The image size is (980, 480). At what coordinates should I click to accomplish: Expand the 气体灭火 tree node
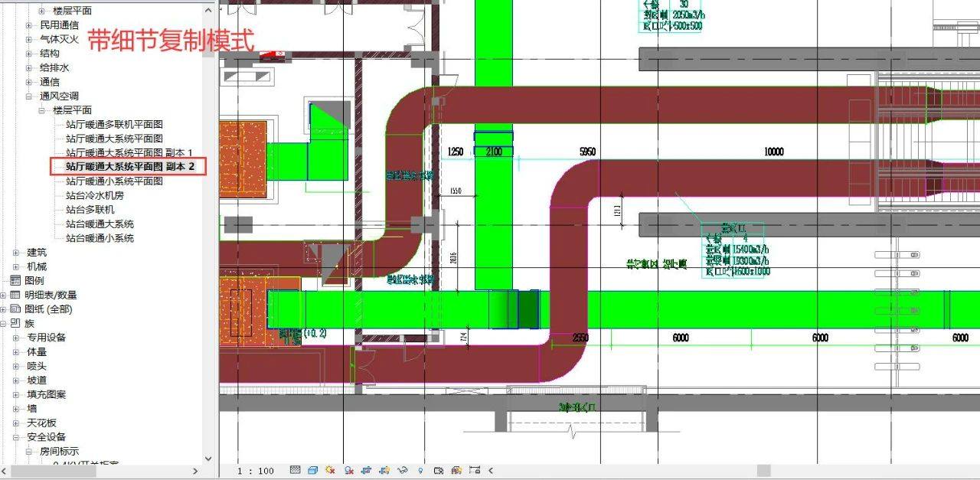tap(29, 39)
